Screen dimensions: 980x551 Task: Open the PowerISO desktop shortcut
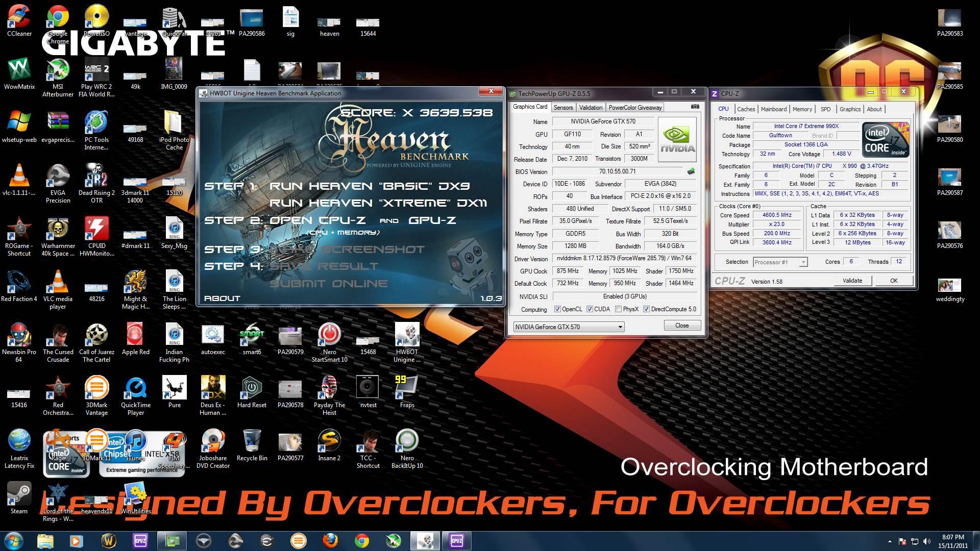pyautogui.click(x=96, y=21)
